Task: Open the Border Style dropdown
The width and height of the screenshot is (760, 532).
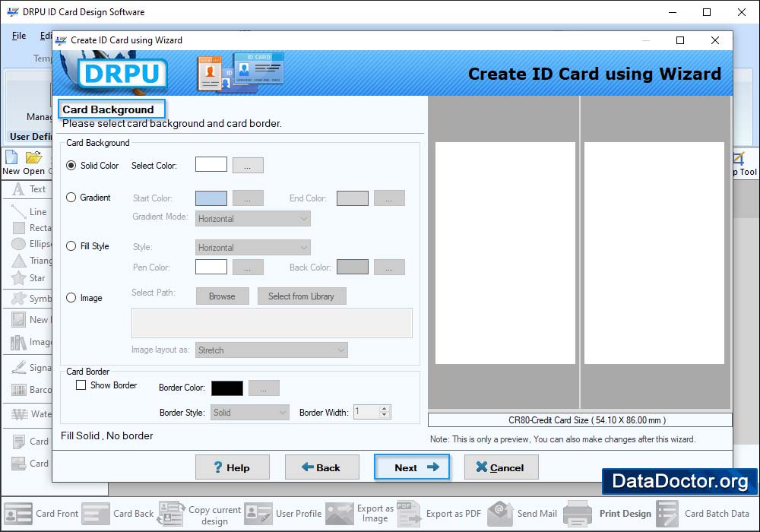Action: [x=249, y=413]
